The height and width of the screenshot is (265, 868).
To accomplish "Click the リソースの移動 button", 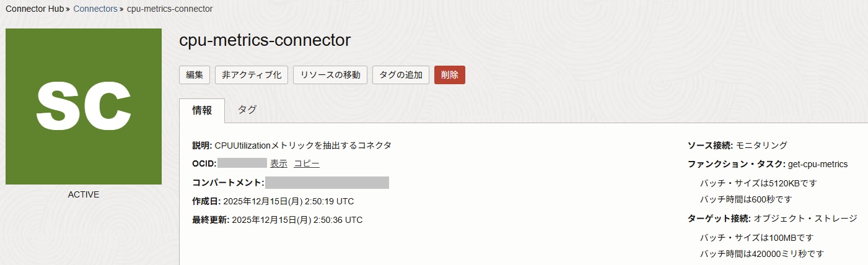I will [330, 75].
